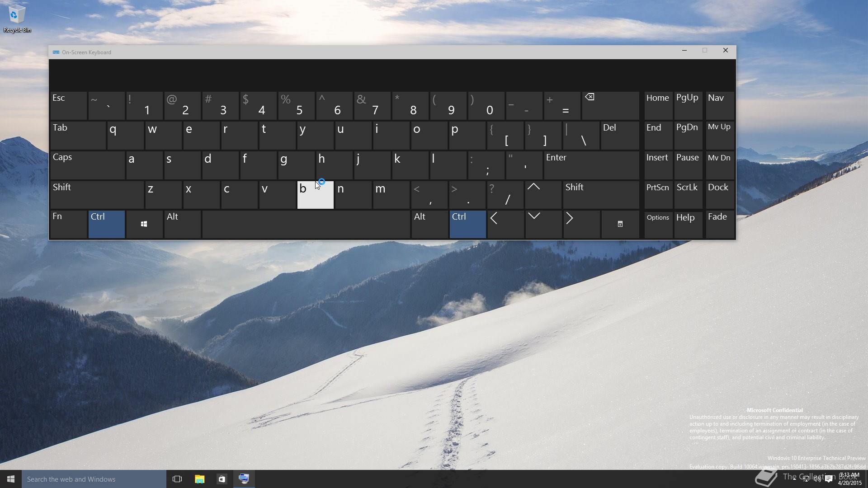Toggle the left Alt key
The height and width of the screenshot is (488, 868).
pos(182,224)
